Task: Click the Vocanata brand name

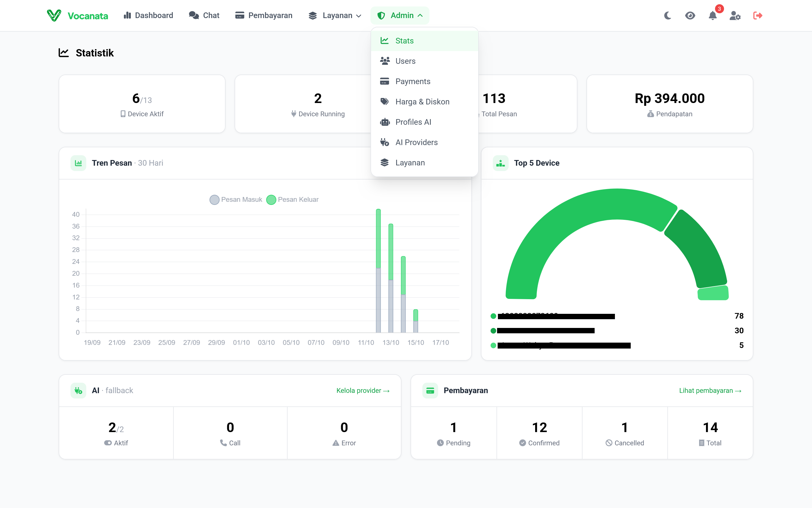Action: pyautogui.click(x=88, y=16)
